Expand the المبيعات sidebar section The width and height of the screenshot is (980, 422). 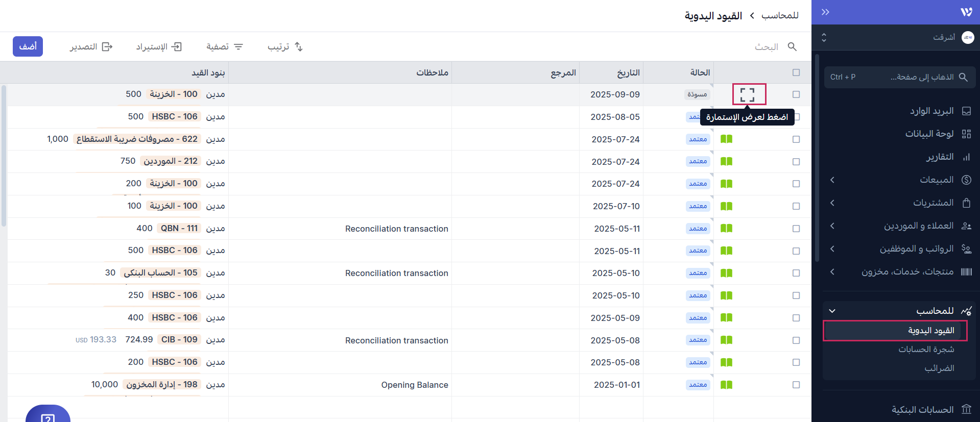[832, 180]
